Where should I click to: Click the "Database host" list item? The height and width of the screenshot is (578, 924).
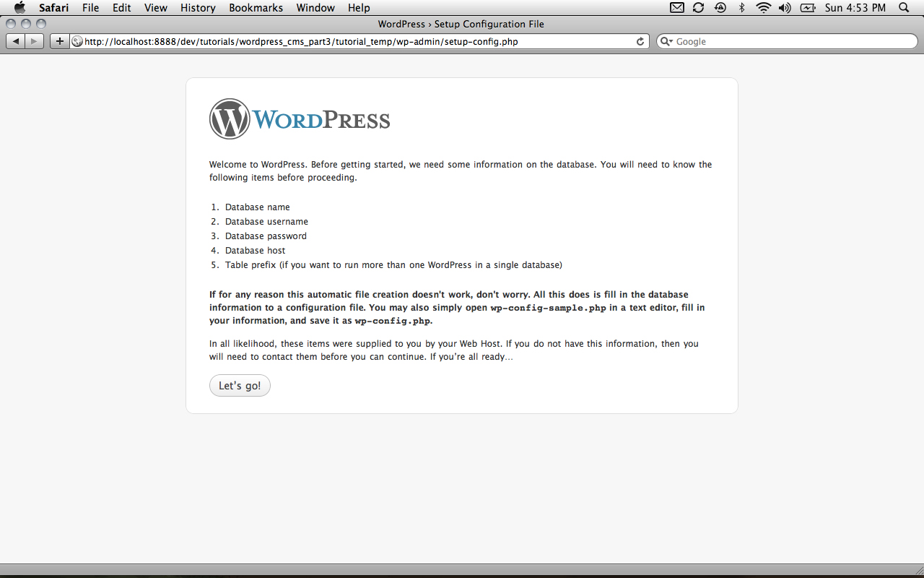(x=256, y=251)
